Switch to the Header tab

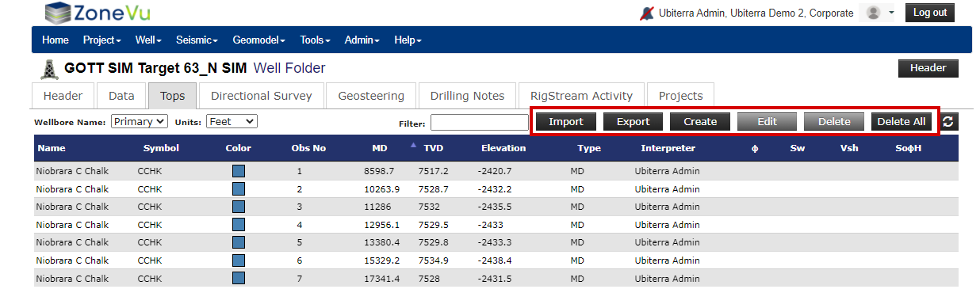[63, 96]
